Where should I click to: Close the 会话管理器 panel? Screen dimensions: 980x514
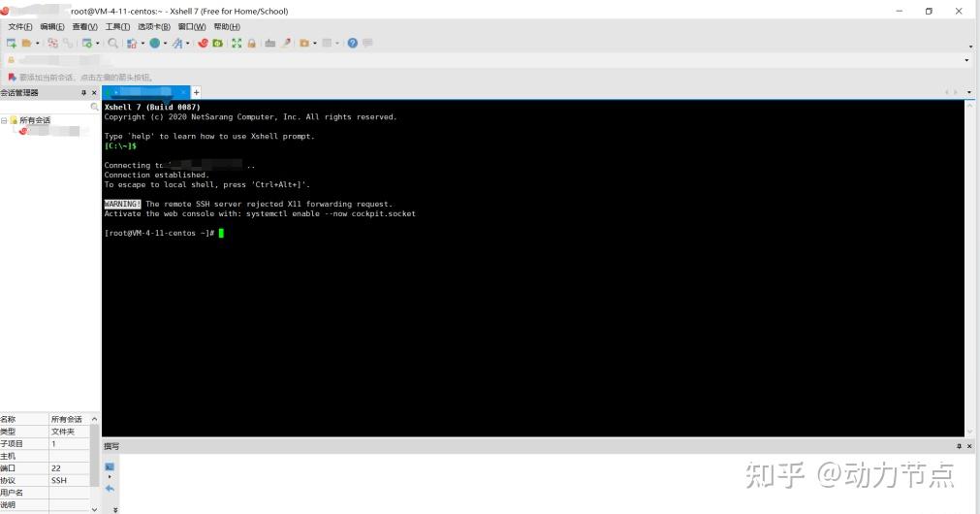pos(94,92)
